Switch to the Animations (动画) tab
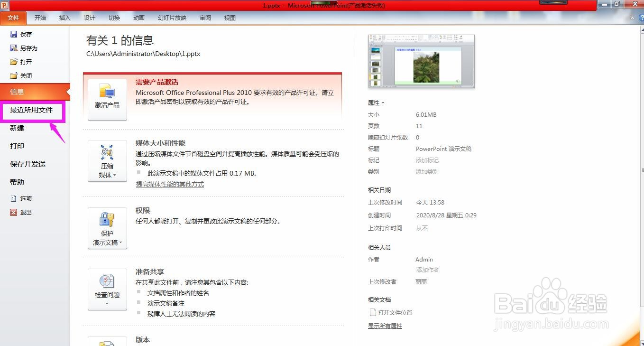 (139, 18)
